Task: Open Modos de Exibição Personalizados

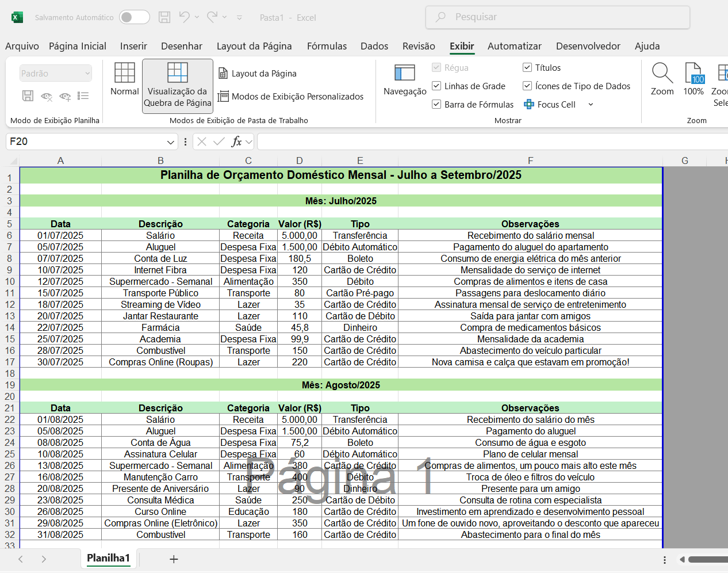Action: (x=291, y=97)
